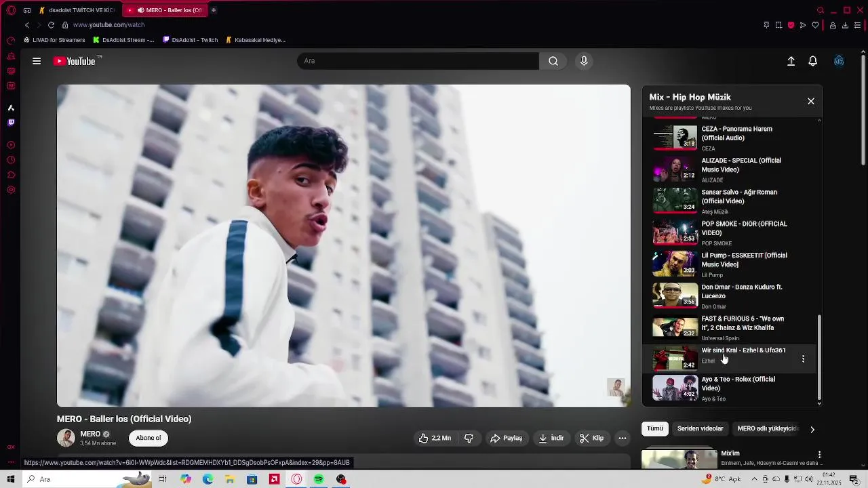The image size is (868, 488).
Task: Open the Twitch icon in Opera sidebar
Action: click(x=11, y=123)
